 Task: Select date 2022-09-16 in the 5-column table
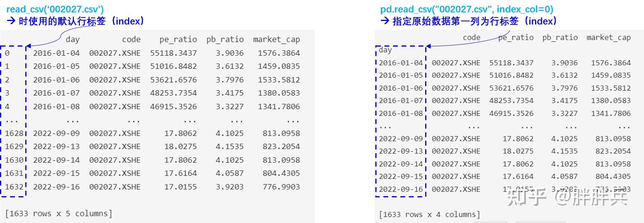[56, 187]
